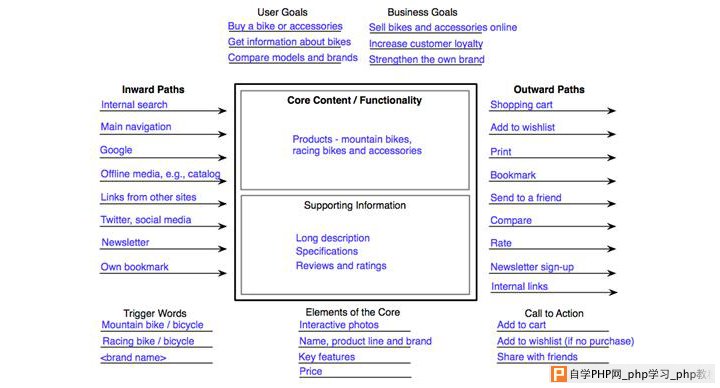This screenshot has height=388, width=720.
Task: Click 'Increase customer loyalty' link
Action: click(x=426, y=44)
